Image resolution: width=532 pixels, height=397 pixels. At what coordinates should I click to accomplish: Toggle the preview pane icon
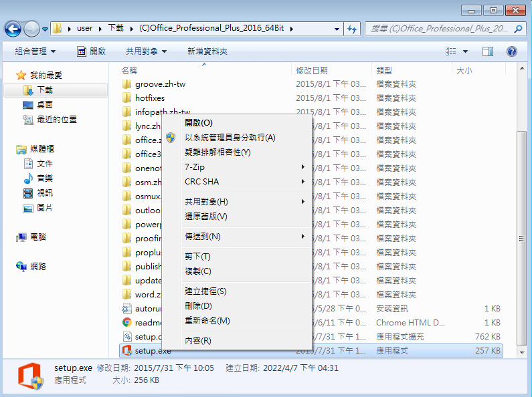(488, 51)
